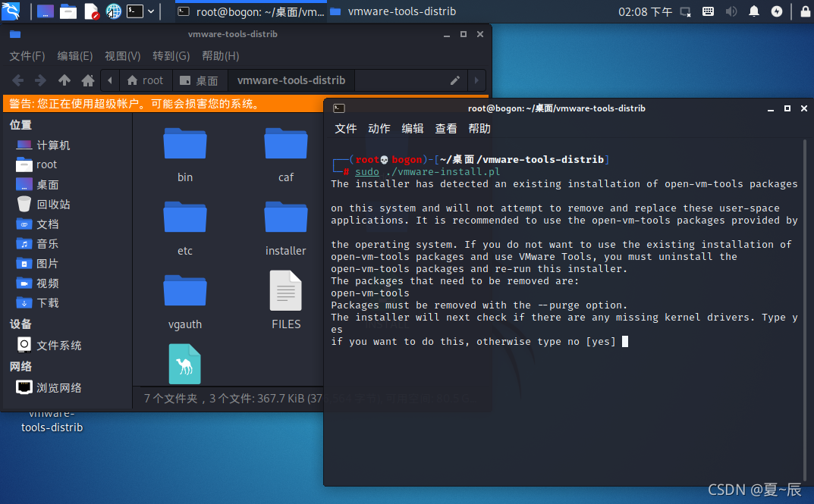Viewport: 814px width, 504px height.
Task: Go to home folder toolbar icon
Action: [88, 80]
